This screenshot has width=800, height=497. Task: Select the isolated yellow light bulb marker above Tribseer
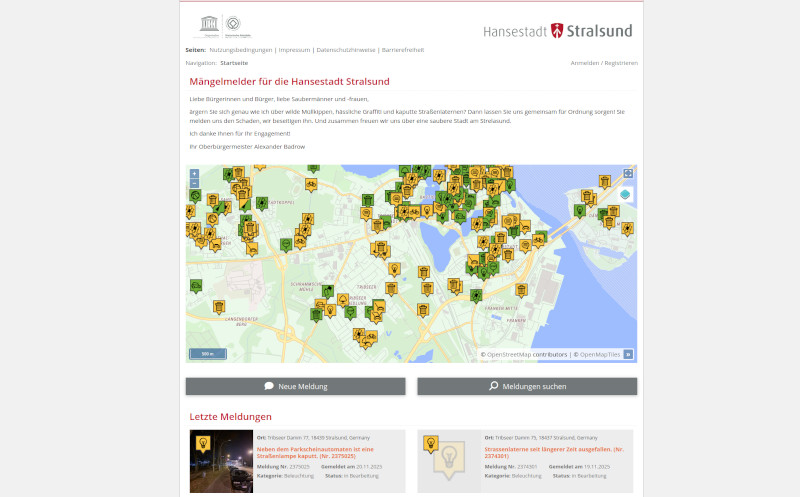point(394,269)
